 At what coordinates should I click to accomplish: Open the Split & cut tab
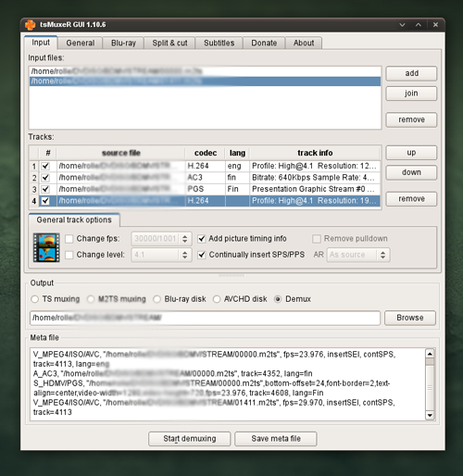coord(169,43)
